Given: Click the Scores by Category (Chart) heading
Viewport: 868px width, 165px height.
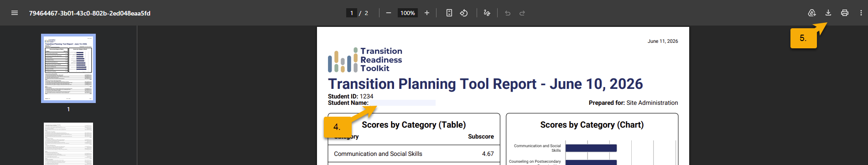Looking at the screenshot, I should 592,125.
